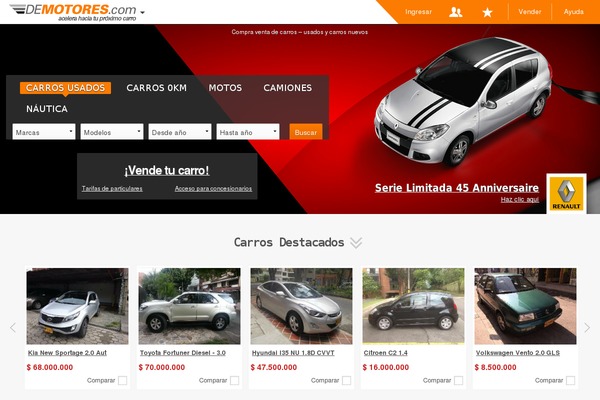The image size is (600, 400).
Task: Click the ¡Vende tu carro! link
Action: [x=167, y=170]
